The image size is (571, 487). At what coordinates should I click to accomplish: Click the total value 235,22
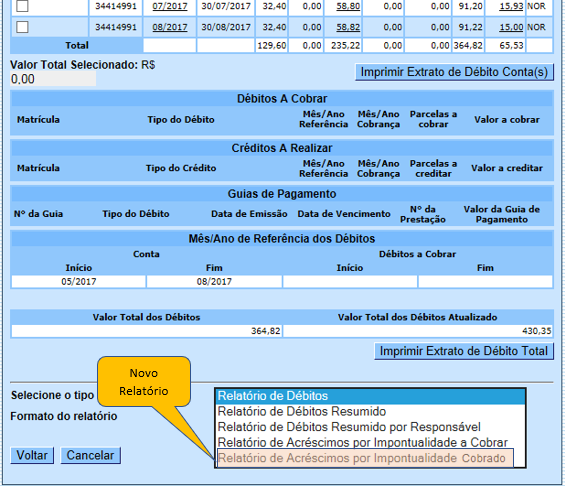345,46
